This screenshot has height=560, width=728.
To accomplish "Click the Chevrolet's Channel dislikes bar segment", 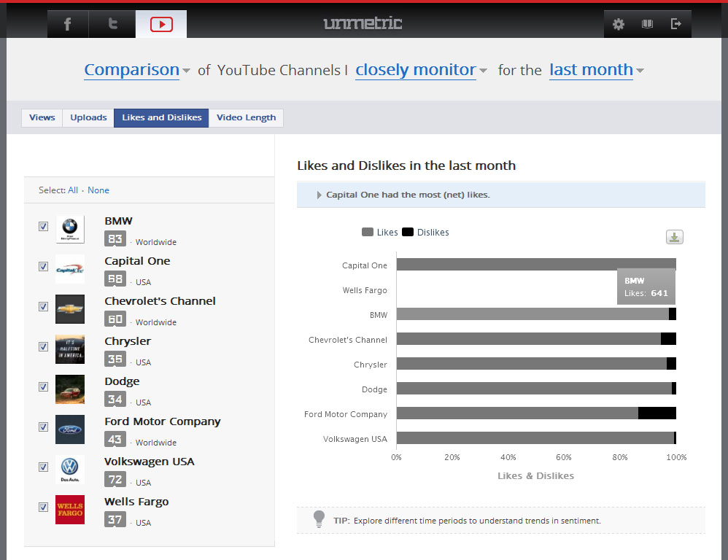I will click(x=669, y=338).
